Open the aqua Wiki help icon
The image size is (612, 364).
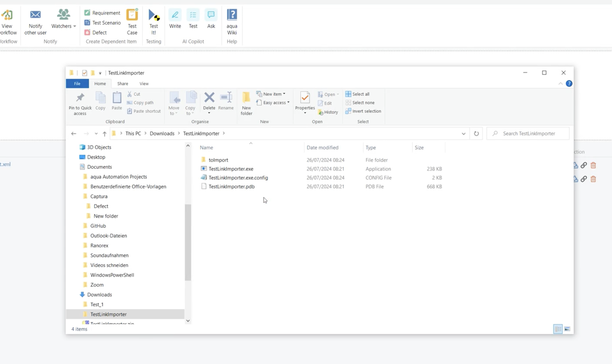pyautogui.click(x=232, y=15)
